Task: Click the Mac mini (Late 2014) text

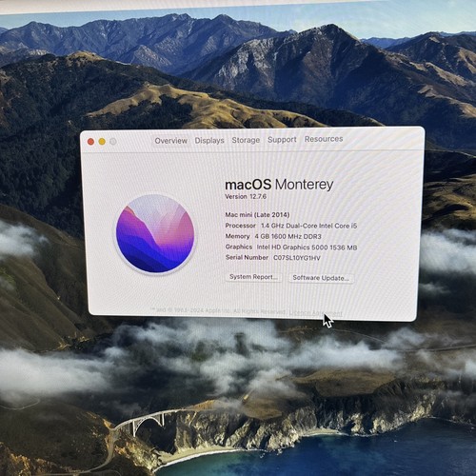Action: [x=257, y=215]
